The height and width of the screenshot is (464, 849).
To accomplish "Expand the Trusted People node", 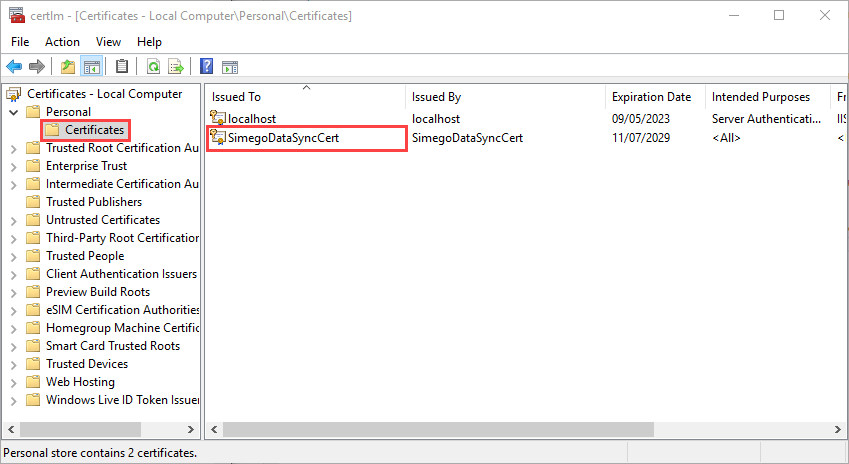I will coord(14,257).
